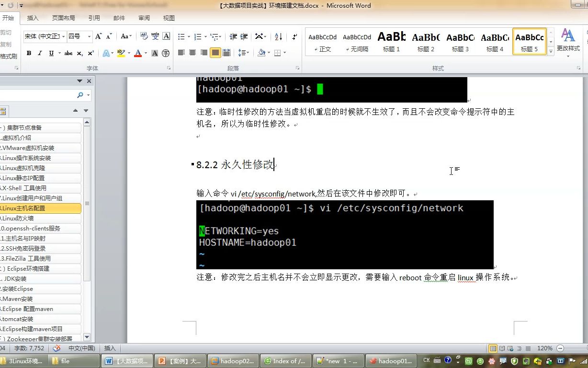
Task: Decrease paragraph indent
Action: click(x=233, y=36)
